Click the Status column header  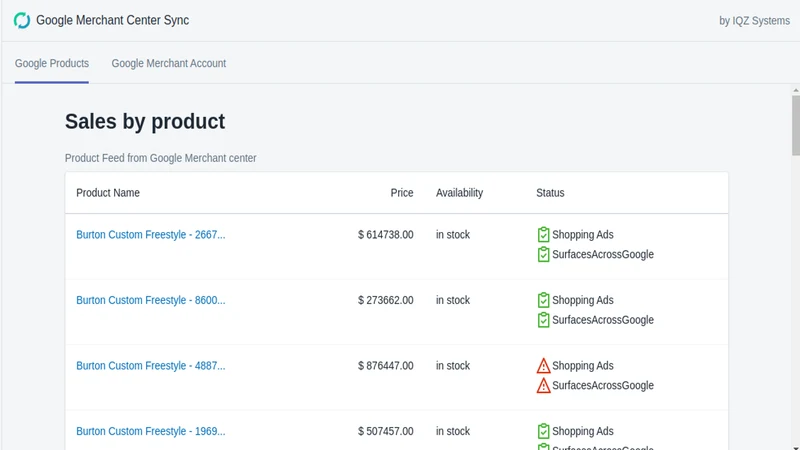point(550,193)
